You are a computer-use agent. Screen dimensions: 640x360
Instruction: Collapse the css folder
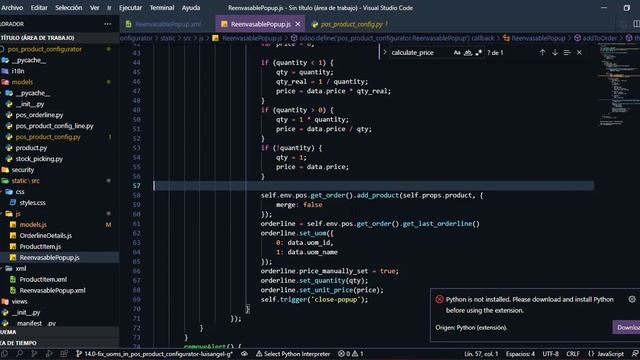(20, 192)
